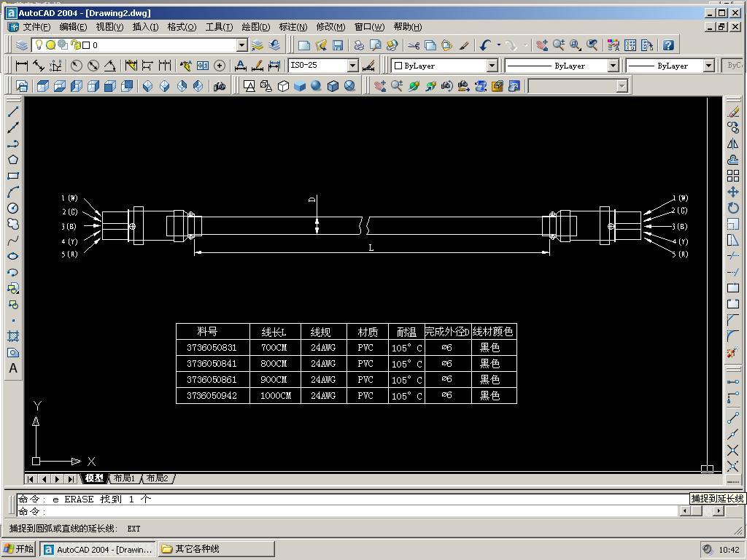Expand the ISO-25 dimension style dropdown
The height and width of the screenshot is (560, 747).
(352, 65)
